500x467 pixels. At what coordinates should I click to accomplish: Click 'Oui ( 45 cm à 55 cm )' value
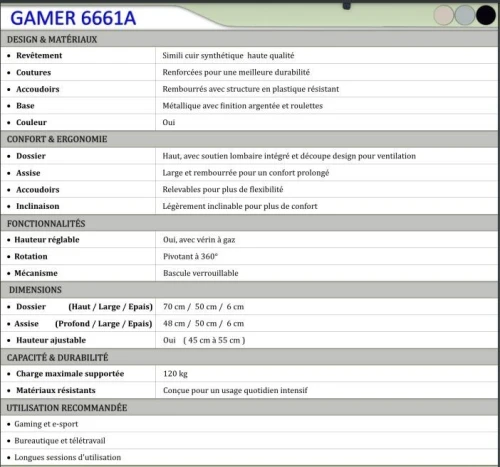point(204,340)
